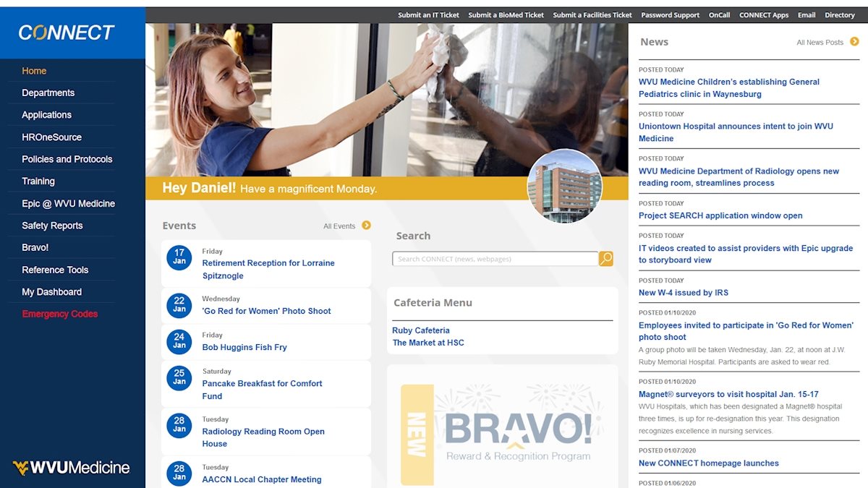Click the 17 Jan date badge
The image size is (868, 488).
click(179, 257)
